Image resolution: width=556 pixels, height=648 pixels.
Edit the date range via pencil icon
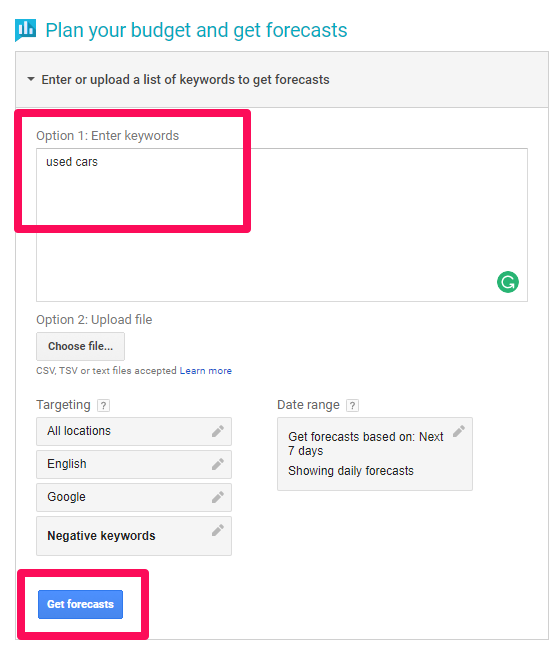(x=458, y=431)
